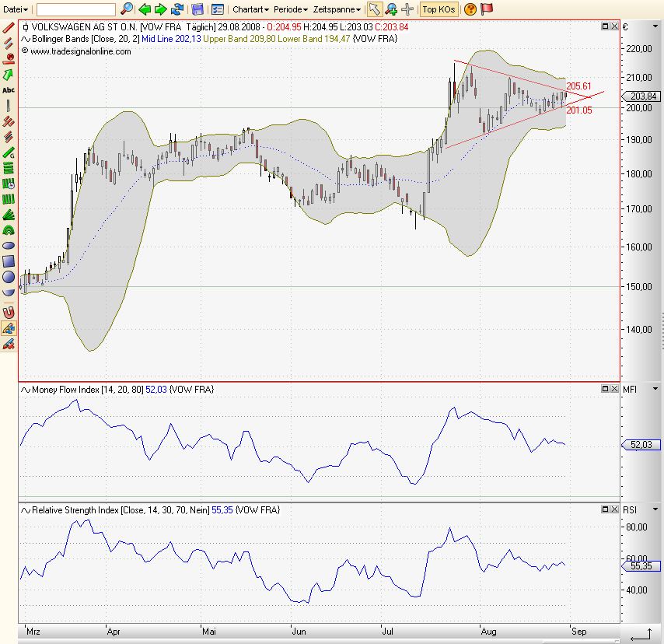The image size is (664, 644).
Task: Open the MFI scale dropdown
Action: coord(655,389)
